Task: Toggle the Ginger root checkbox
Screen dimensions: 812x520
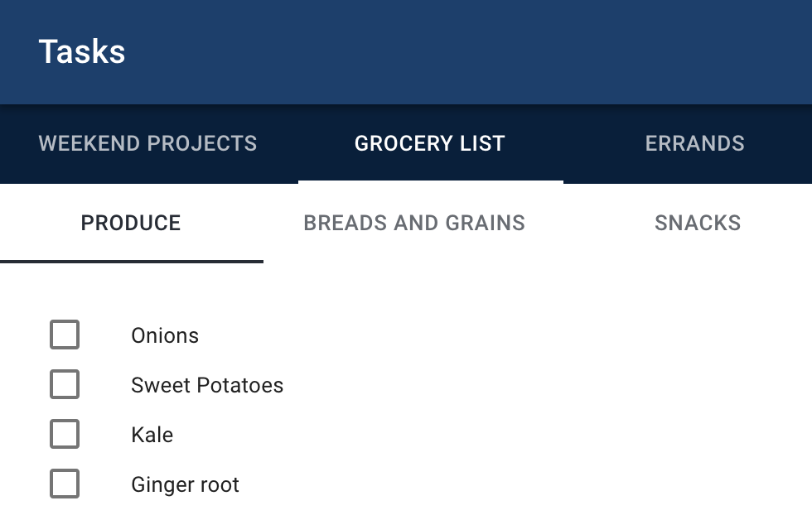Action: click(65, 484)
